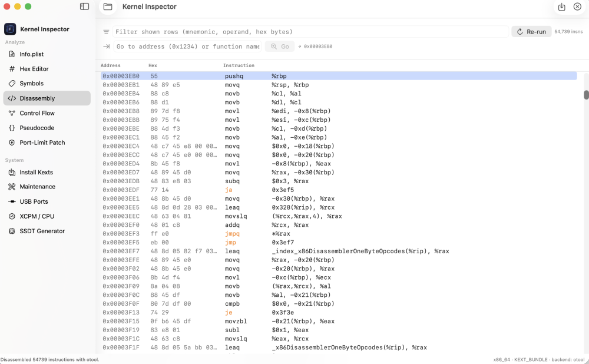Click the Kernel Inspector window title

(x=149, y=6)
